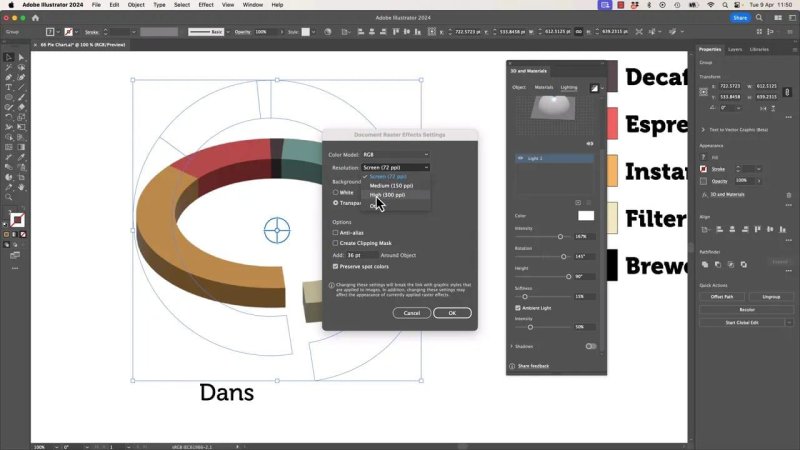Select the Eraser tool

point(21,107)
